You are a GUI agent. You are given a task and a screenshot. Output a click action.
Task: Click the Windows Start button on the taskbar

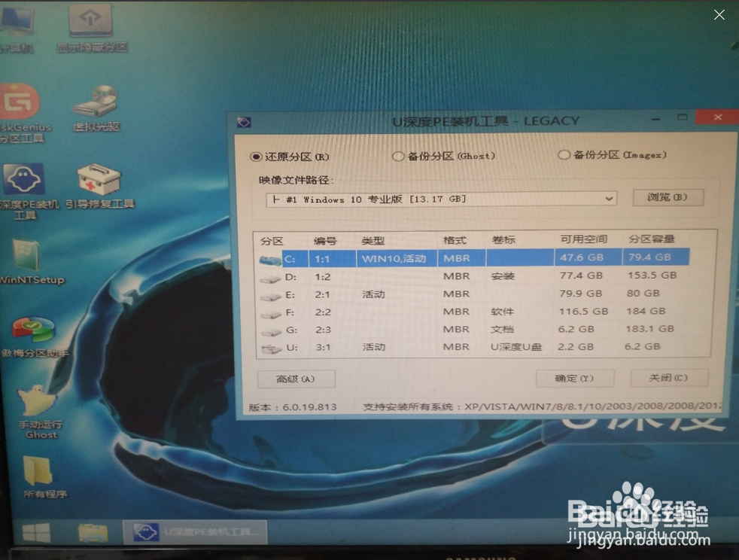36,533
